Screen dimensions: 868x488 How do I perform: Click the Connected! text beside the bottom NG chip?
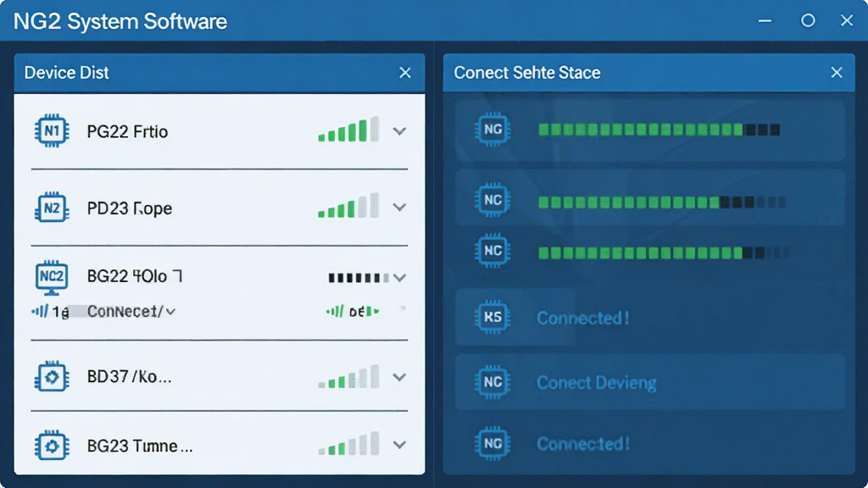pos(583,444)
